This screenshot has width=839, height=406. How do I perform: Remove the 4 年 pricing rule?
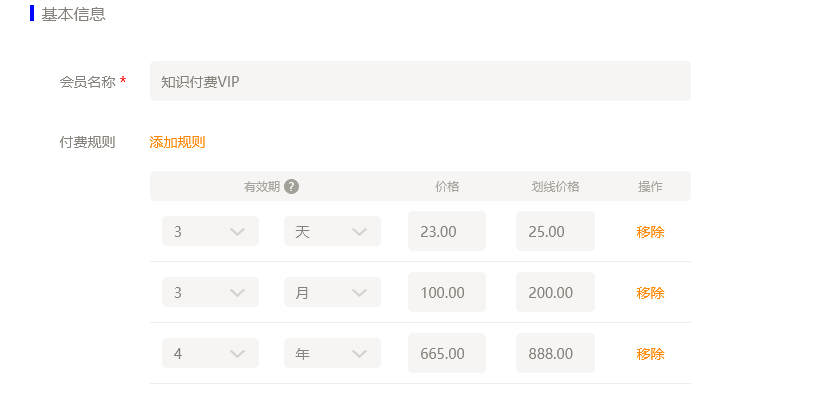click(x=650, y=354)
